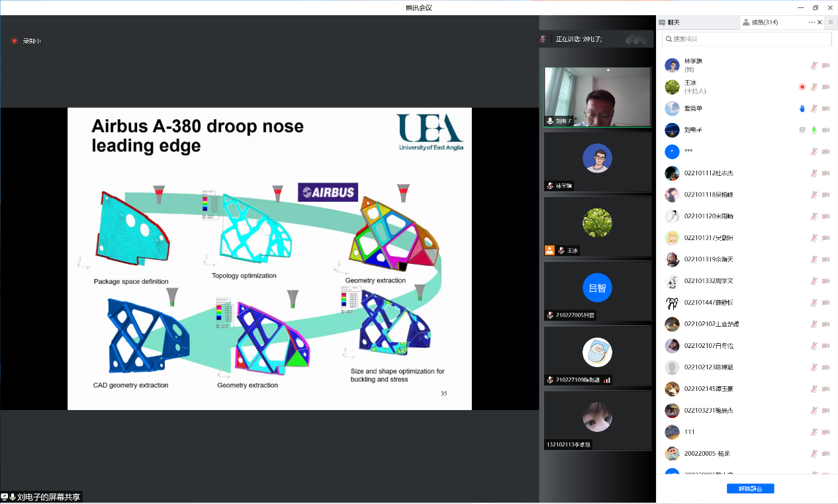Click the magnifier icon in member search
This screenshot has height=504, width=838.
point(668,39)
